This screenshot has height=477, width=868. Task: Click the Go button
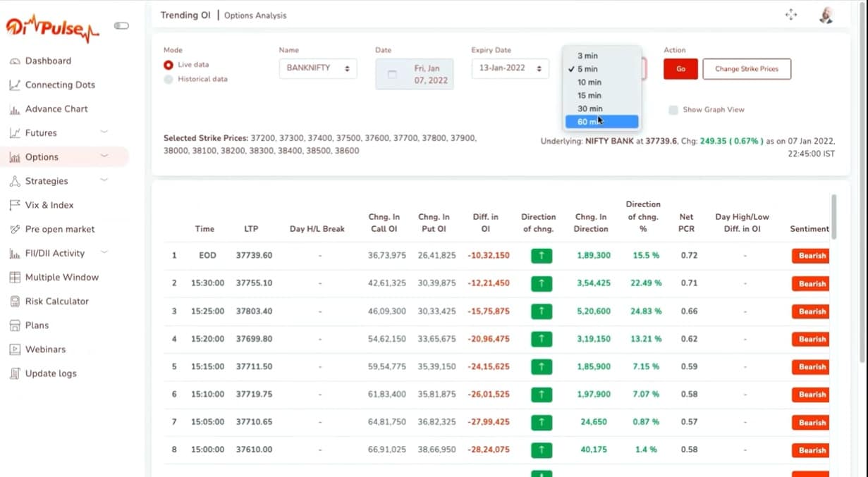coord(680,70)
